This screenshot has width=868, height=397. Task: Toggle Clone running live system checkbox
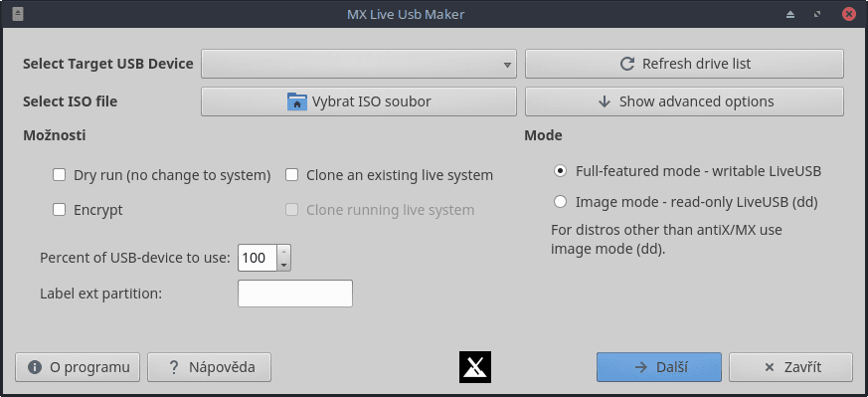291,210
